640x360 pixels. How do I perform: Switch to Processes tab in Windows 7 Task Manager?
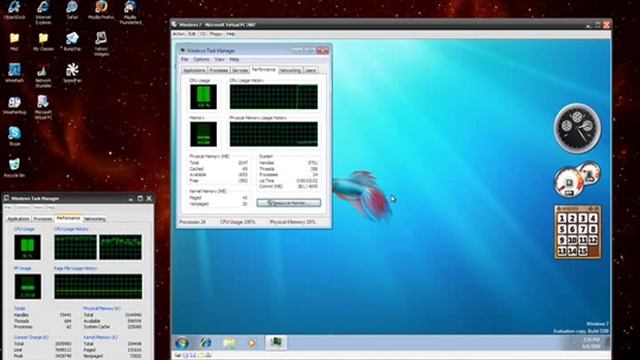pos(219,71)
